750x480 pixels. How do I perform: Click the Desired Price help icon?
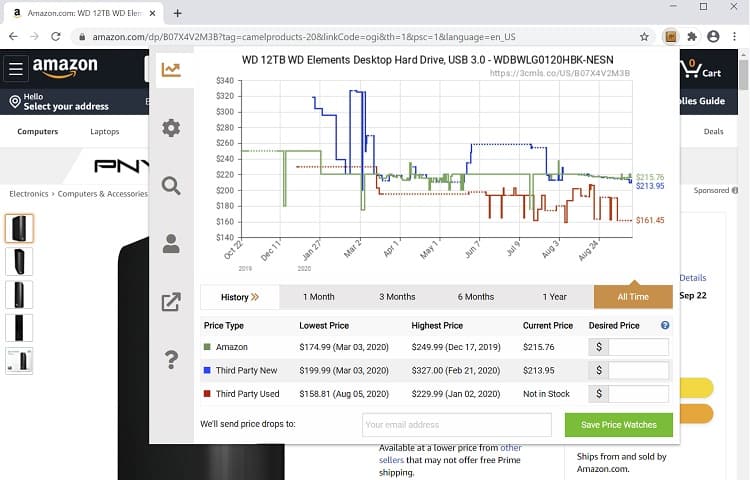pyautogui.click(x=665, y=326)
